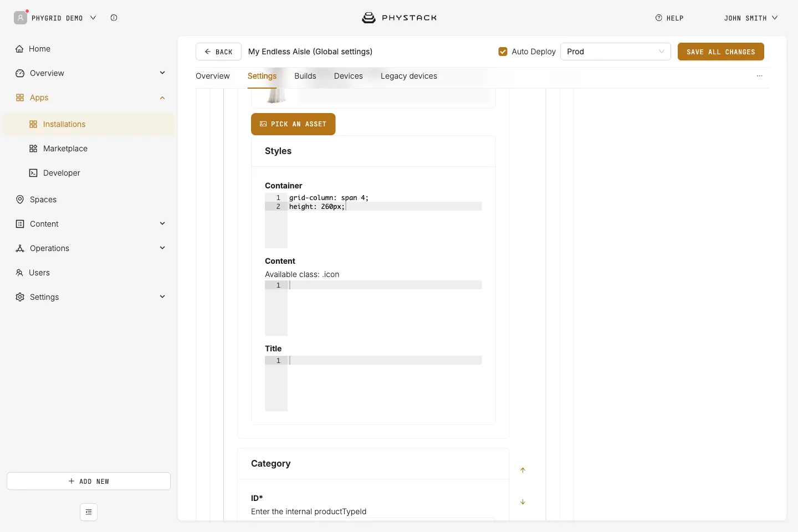Click the Phygrid Demo tenant avatar
The image size is (798, 532).
click(21, 18)
